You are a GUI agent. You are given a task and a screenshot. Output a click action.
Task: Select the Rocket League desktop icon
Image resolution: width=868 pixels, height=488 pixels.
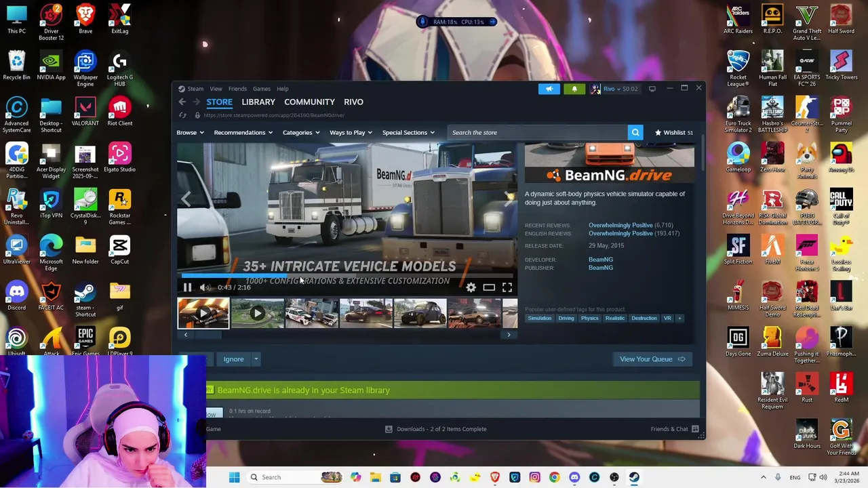click(738, 68)
